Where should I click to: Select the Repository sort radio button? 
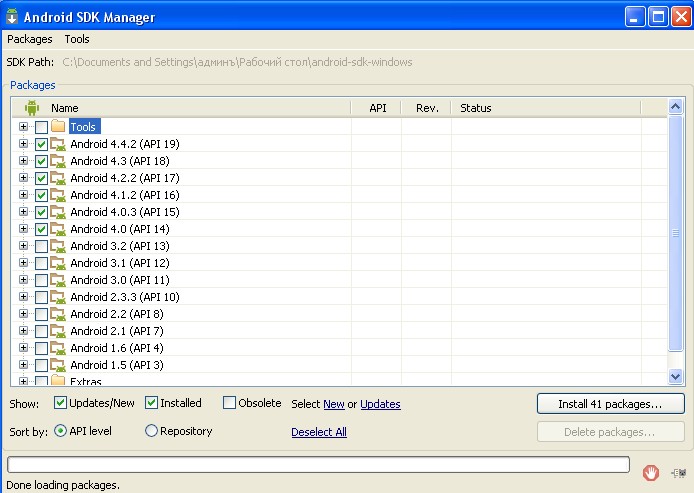pos(151,431)
